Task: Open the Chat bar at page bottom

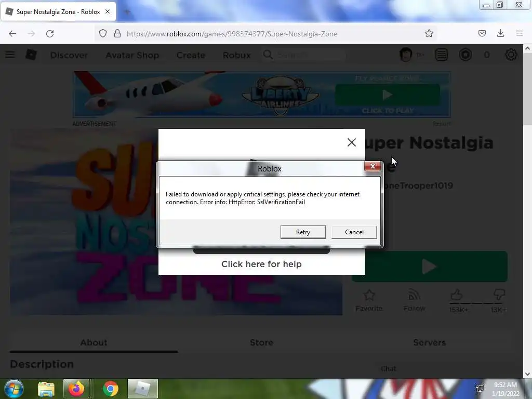Action: [x=389, y=369]
